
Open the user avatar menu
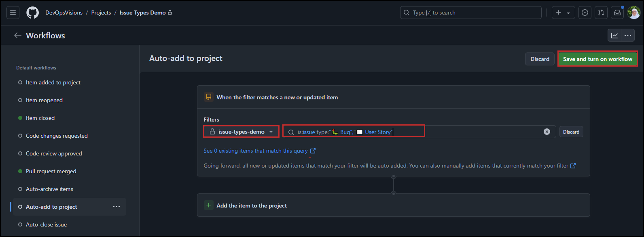click(633, 13)
